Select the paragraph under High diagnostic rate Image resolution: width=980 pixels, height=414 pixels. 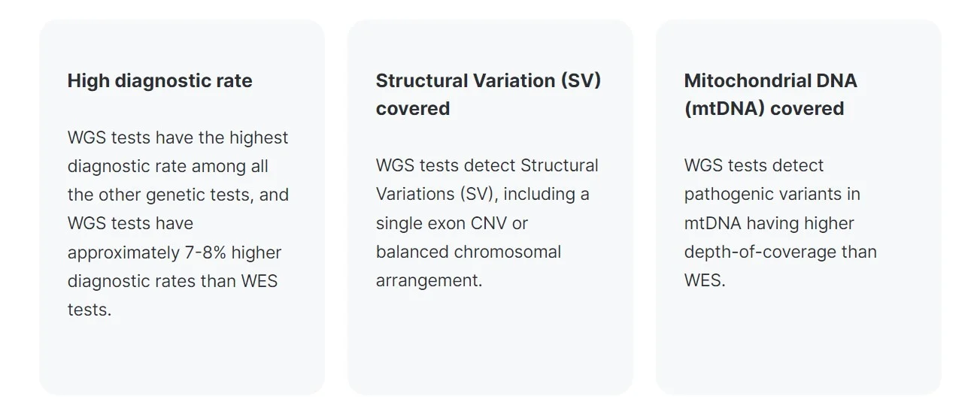pos(177,223)
